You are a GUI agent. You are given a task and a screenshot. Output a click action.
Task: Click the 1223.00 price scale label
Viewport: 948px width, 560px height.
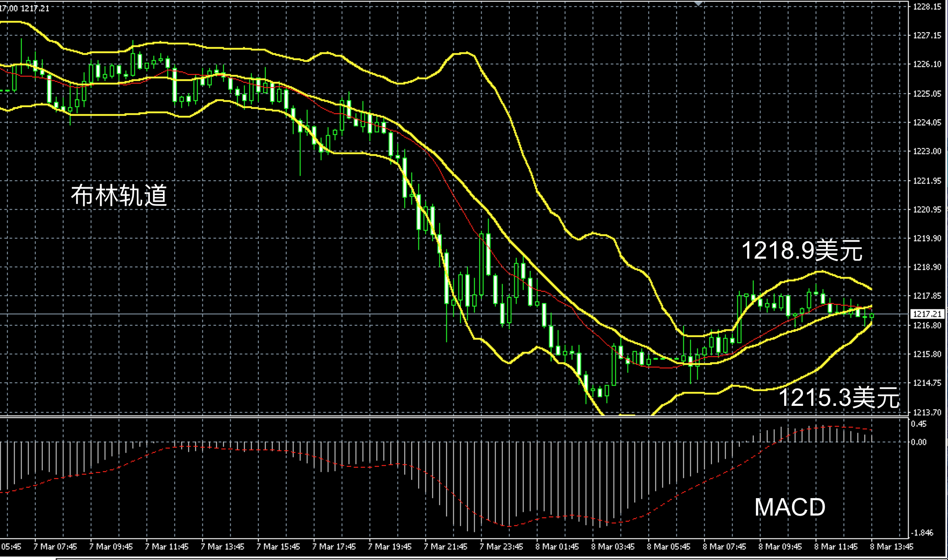pos(927,152)
